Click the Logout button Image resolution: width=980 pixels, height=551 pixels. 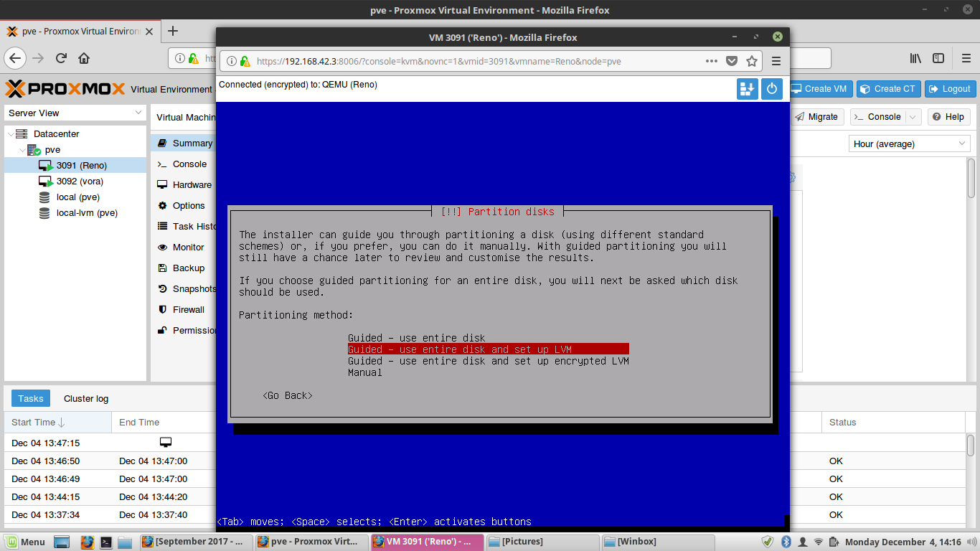click(x=950, y=89)
